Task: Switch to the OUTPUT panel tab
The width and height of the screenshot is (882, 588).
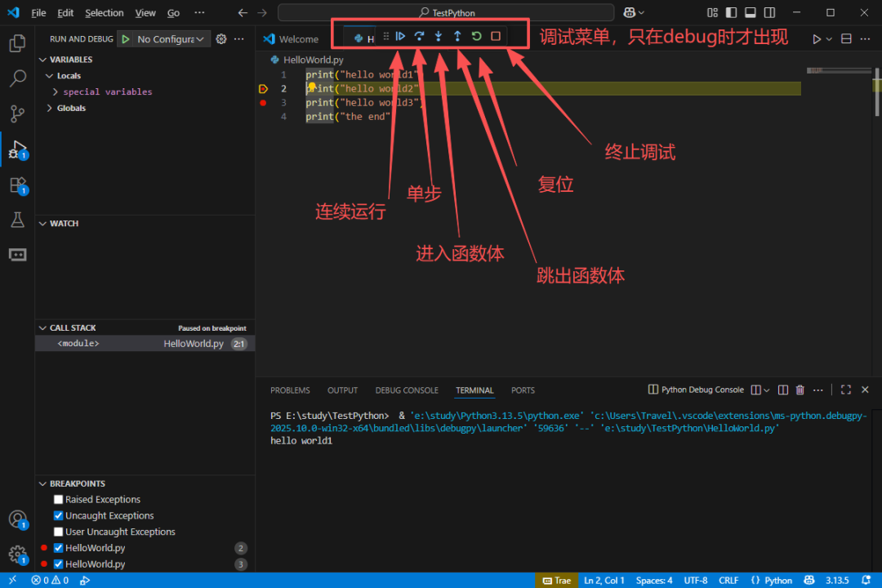Action: (342, 390)
